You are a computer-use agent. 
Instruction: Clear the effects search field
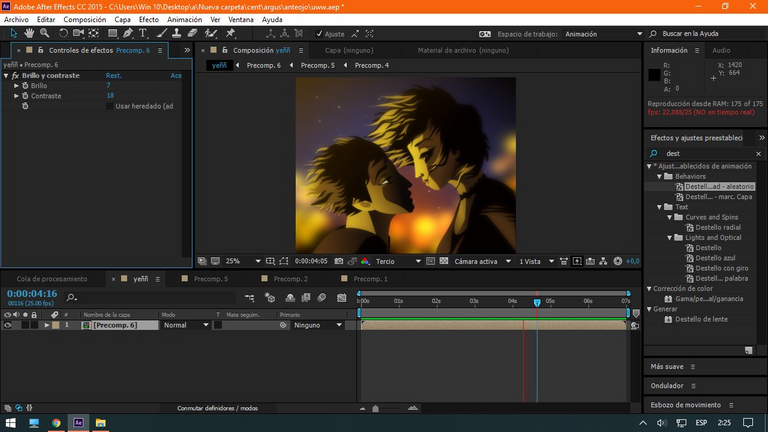(758, 154)
